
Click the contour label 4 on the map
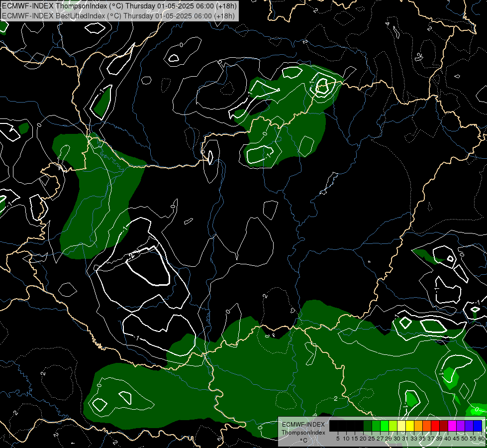(388, 24)
